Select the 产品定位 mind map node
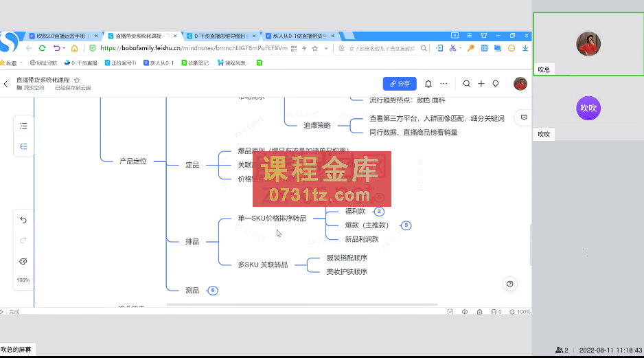644x358 pixels. (x=133, y=161)
